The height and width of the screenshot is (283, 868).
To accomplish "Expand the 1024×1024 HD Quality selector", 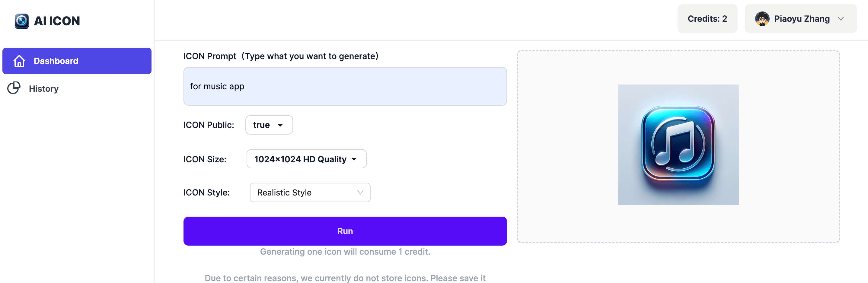I will coord(353,159).
